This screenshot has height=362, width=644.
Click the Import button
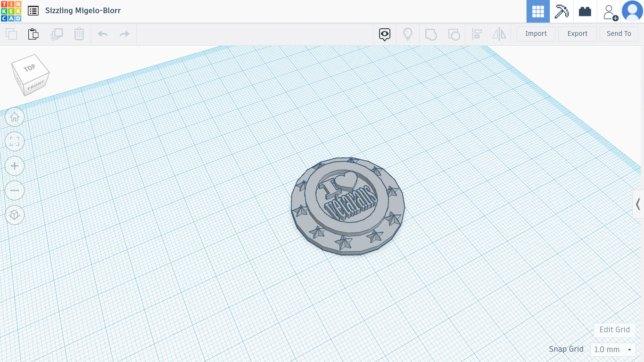[x=536, y=33]
